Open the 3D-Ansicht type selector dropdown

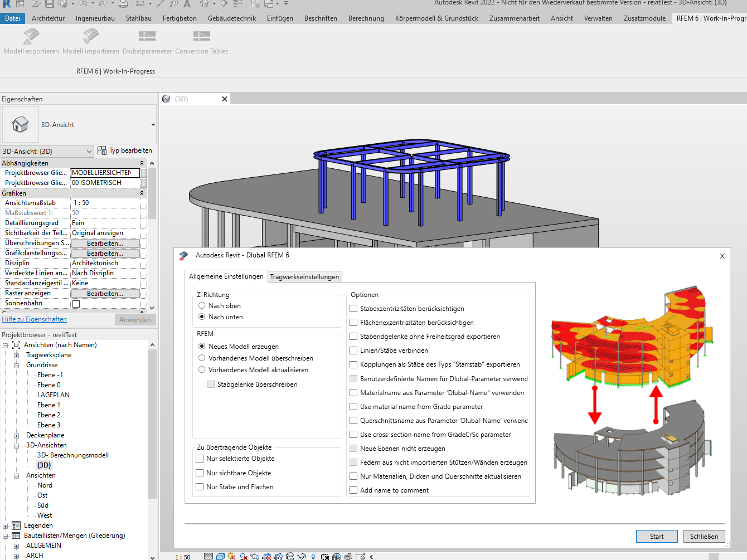click(x=89, y=151)
